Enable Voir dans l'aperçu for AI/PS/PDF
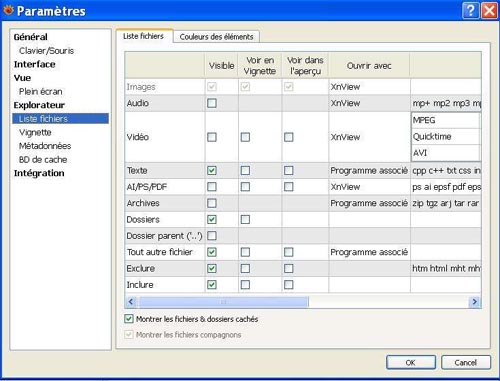This screenshot has width=500, height=381. [289, 187]
